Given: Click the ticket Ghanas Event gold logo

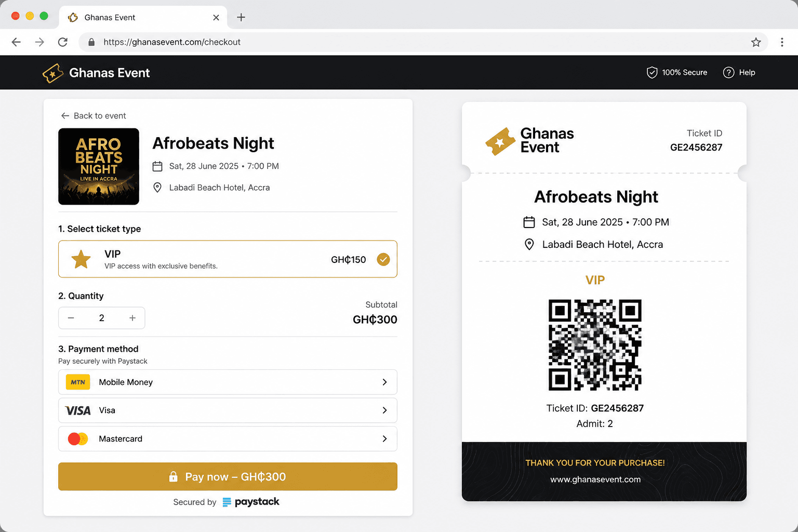Looking at the screenshot, I should [x=500, y=141].
